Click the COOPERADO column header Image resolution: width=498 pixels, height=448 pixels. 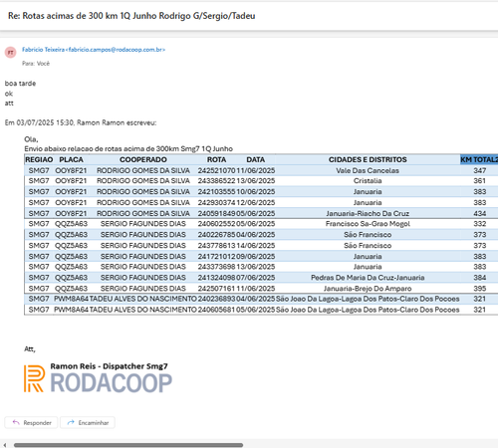point(143,159)
